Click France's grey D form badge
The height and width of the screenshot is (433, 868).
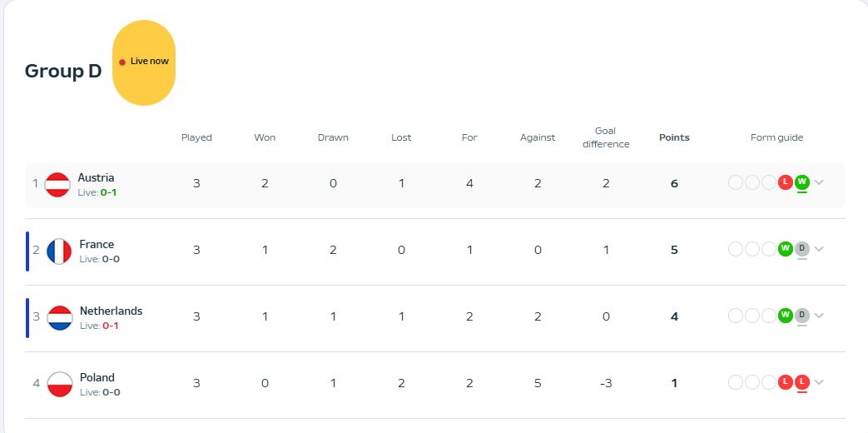click(x=802, y=248)
